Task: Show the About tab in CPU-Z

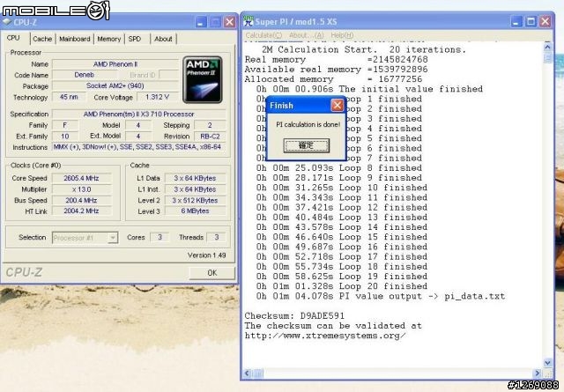Action: 163,39
